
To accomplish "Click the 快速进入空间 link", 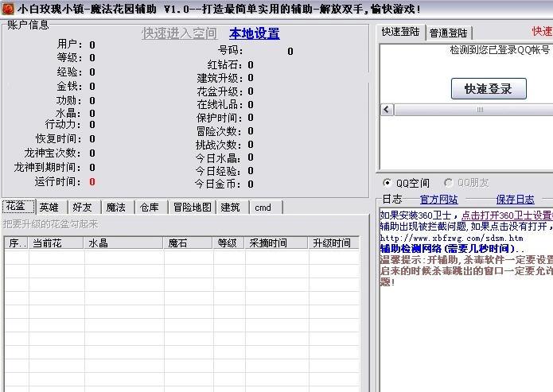I will (179, 33).
